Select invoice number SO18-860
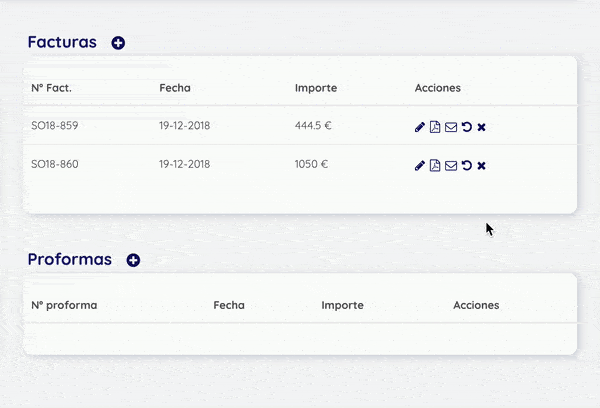The width and height of the screenshot is (600, 408). click(55, 164)
